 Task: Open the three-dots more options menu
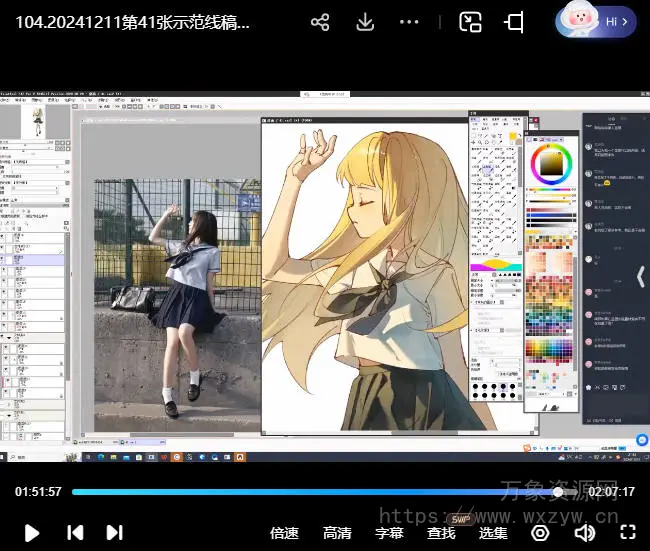coord(409,22)
